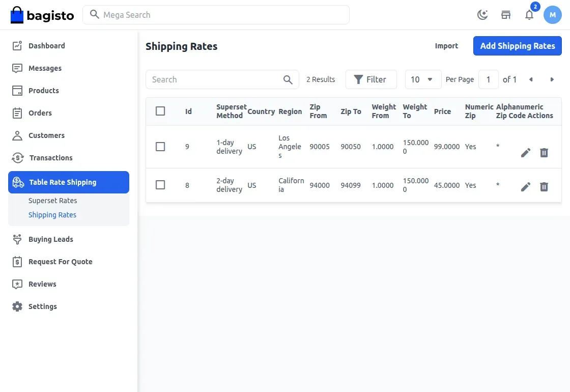The width and height of the screenshot is (570, 392).
Task: Switch to Superset Rates
Action: (52, 201)
